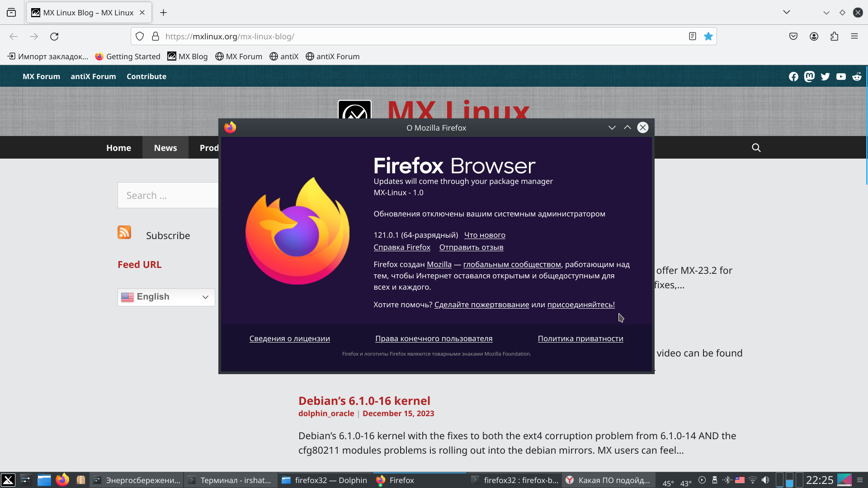
Task: Toggle reader view in address bar
Action: [x=692, y=37]
